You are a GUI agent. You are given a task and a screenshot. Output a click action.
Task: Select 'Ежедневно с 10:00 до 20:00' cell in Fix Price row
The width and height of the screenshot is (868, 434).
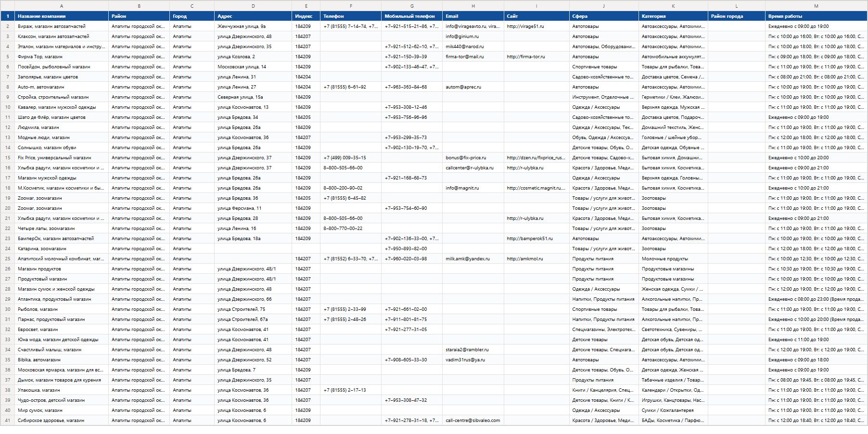point(816,158)
